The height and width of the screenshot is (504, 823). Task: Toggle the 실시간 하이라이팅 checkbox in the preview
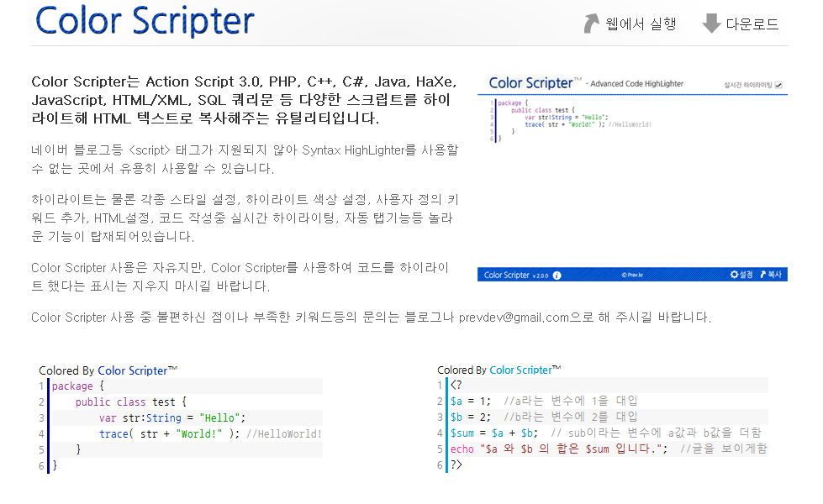point(778,85)
